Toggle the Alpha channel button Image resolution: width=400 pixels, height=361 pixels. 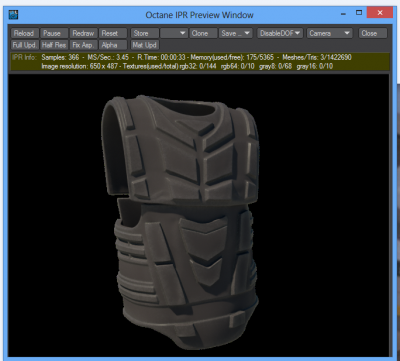tap(113, 45)
